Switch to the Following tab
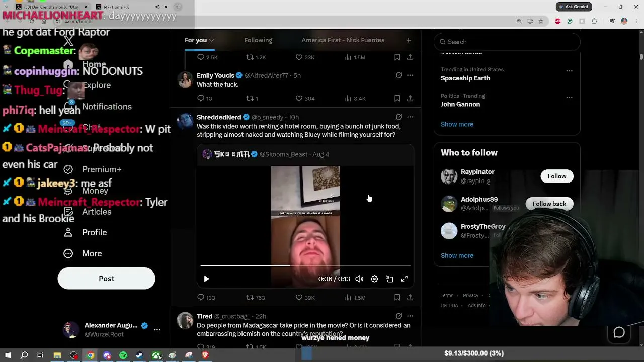 (258, 40)
